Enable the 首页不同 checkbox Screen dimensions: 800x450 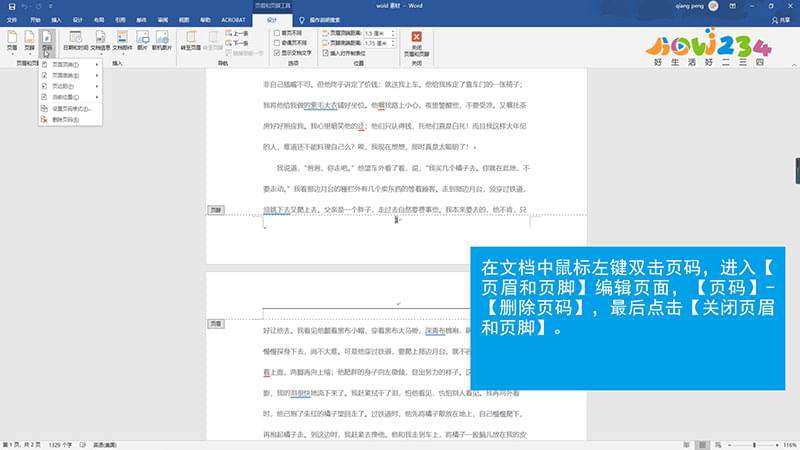[x=277, y=32]
